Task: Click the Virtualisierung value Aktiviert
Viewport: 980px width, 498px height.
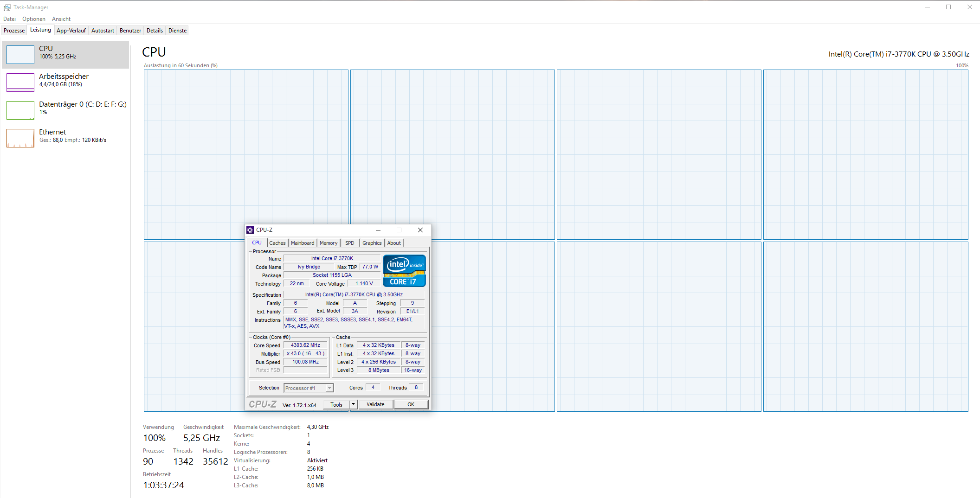Action: tap(317, 460)
